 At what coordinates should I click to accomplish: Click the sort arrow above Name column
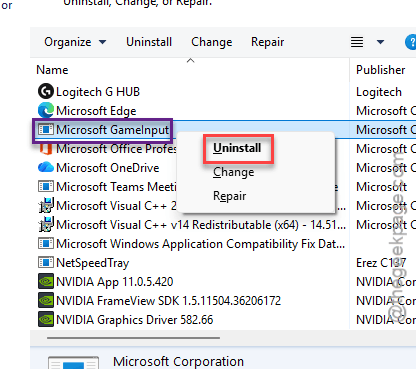190,61
